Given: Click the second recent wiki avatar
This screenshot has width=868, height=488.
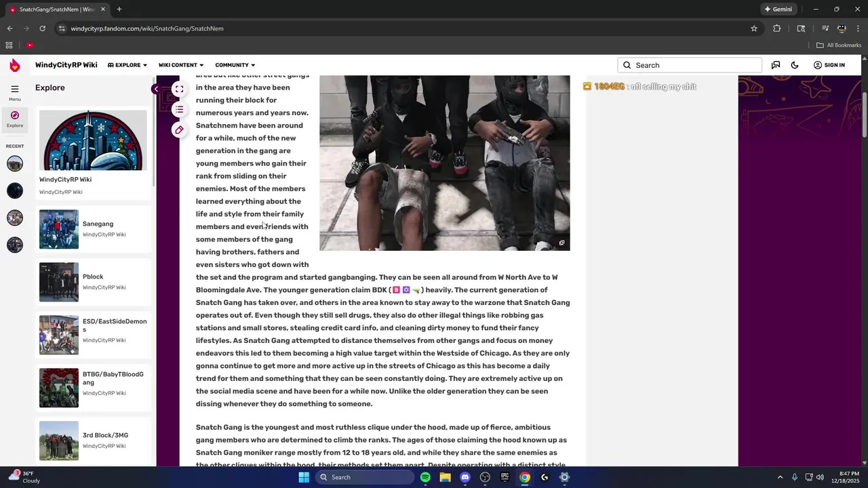Looking at the screenshot, I should pyautogui.click(x=15, y=190).
